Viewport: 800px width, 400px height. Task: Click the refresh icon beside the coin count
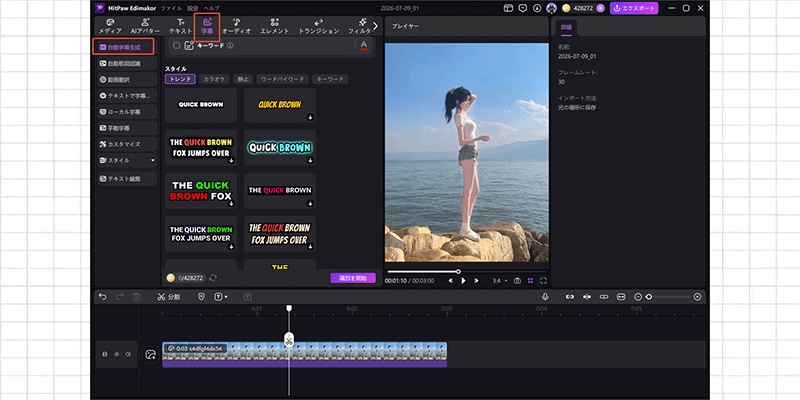(213, 278)
